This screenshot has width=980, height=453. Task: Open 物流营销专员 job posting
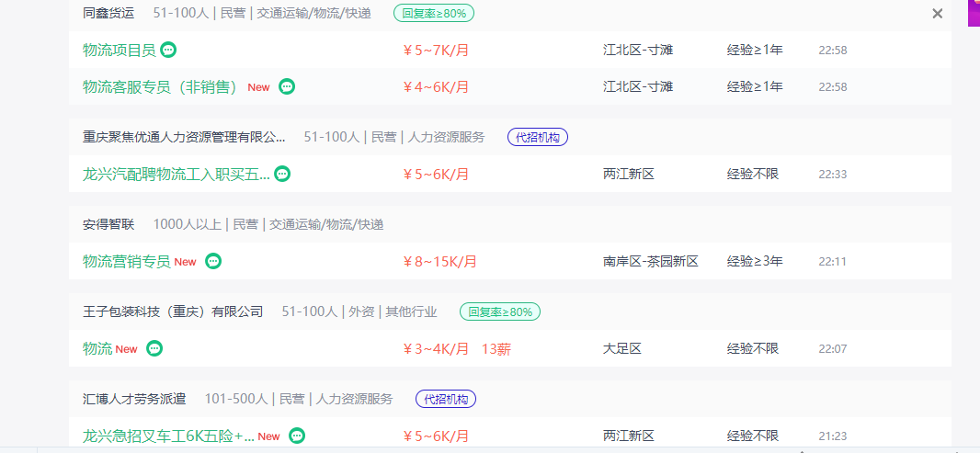pyautogui.click(x=126, y=261)
